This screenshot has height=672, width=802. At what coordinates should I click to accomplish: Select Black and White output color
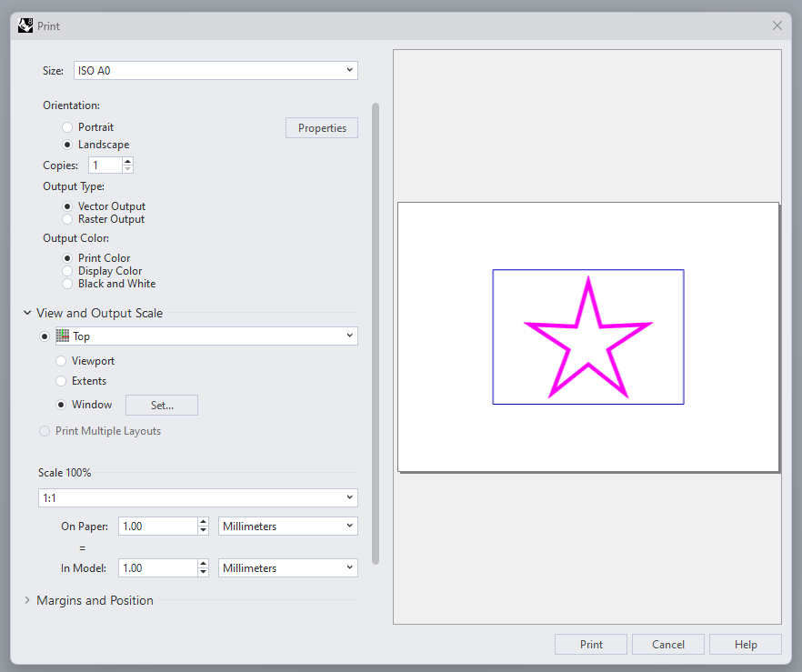coord(67,283)
